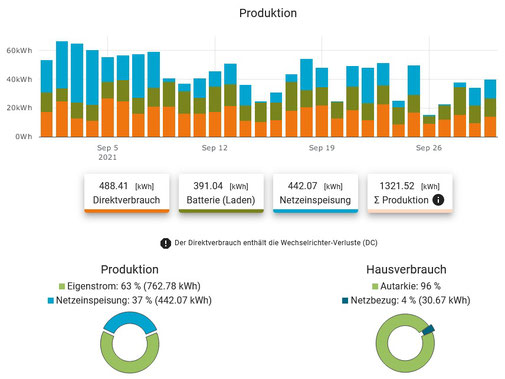
Task: Select the Batterie (Laden) 391.04 kWh card
Action: (221, 193)
